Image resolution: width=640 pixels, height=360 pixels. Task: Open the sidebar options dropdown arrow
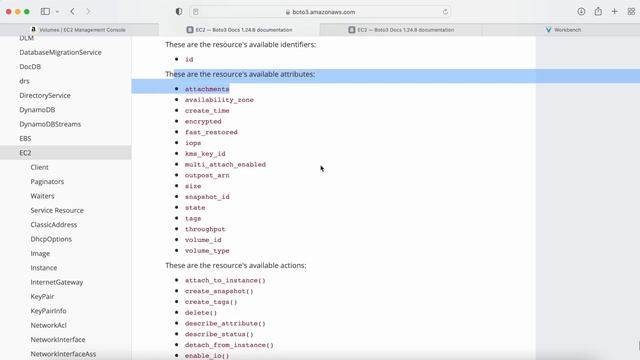click(57, 12)
